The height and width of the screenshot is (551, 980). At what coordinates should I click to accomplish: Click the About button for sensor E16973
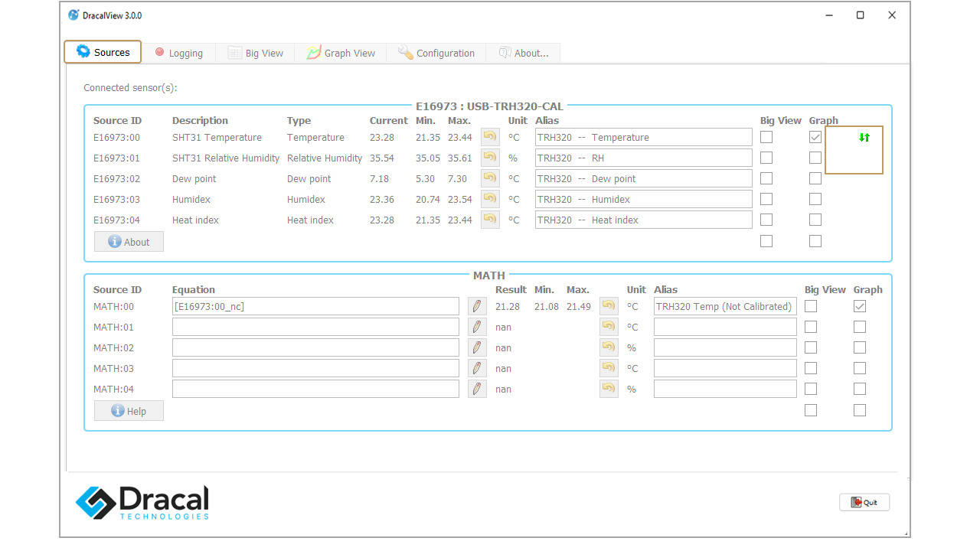pos(129,242)
